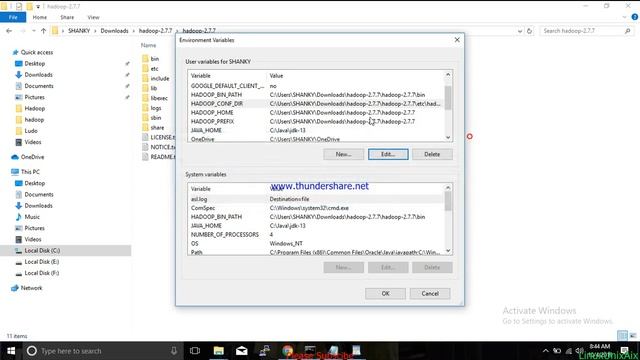
Task: Open the View ribbon tab
Action: 93,17
